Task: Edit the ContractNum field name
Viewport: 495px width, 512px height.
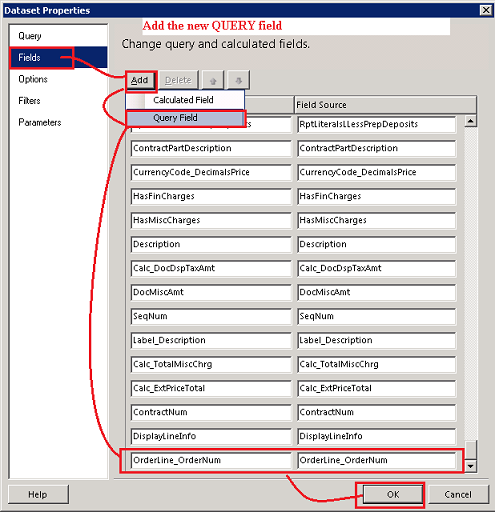Action: 211,412
